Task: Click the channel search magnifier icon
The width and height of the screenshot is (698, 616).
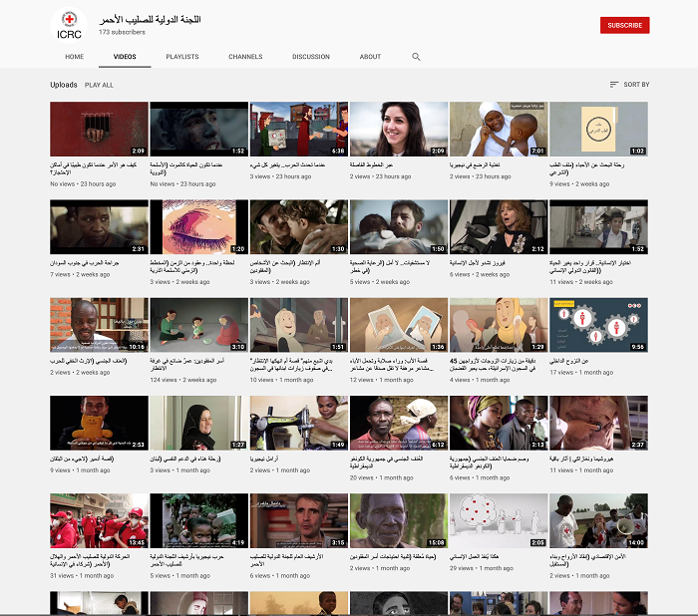Action: tap(417, 57)
